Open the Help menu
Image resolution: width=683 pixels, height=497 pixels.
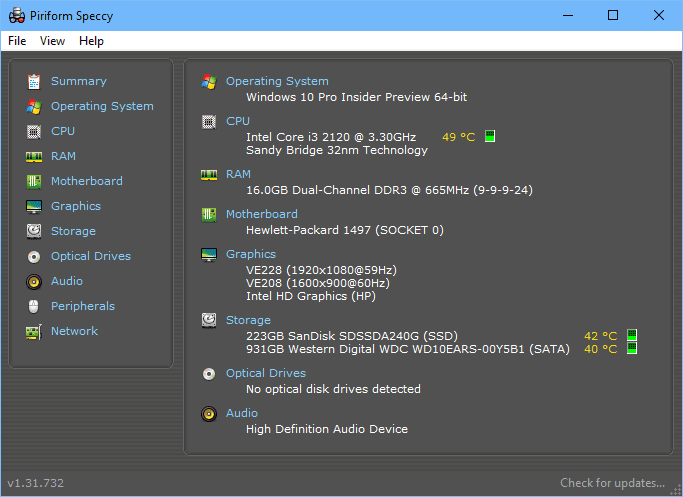pyautogui.click(x=91, y=41)
